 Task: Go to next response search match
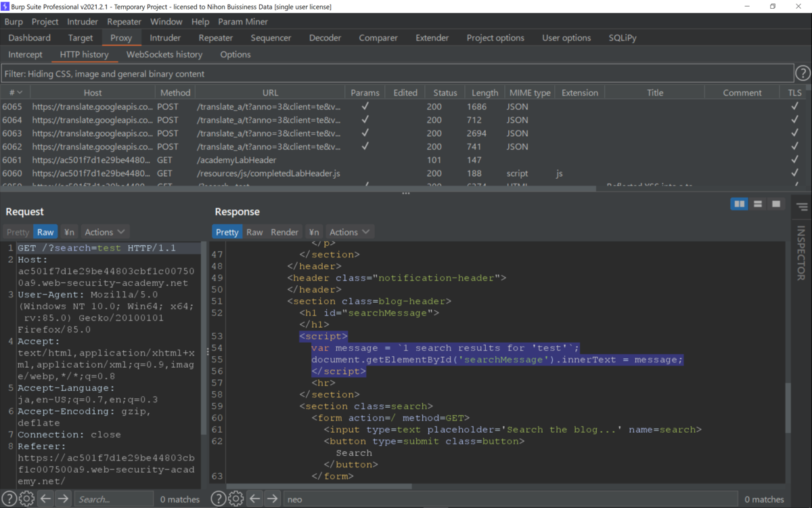[272, 499]
